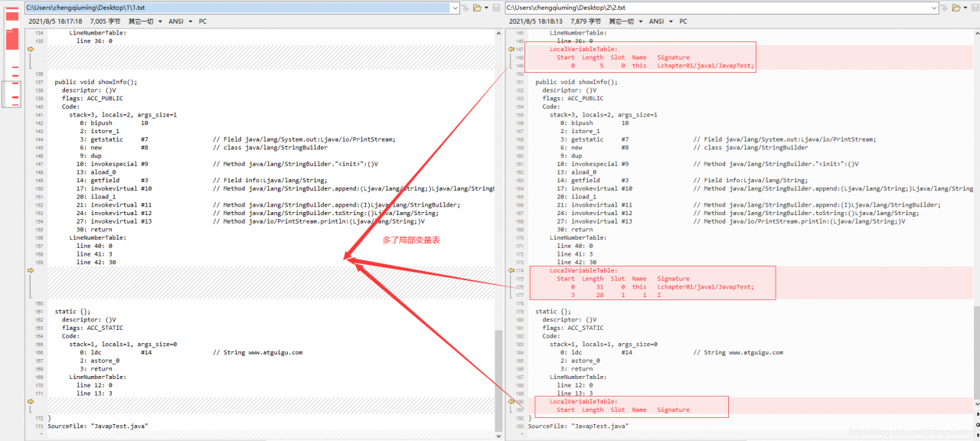Expand the right pane folder icon dropdown arrow

(965, 8)
